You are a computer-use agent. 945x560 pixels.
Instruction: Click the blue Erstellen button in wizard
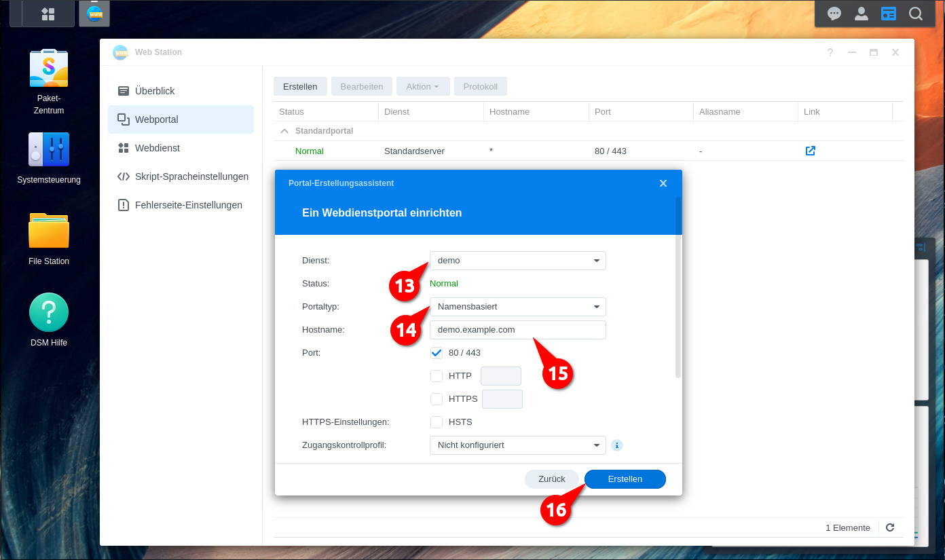[x=625, y=479]
